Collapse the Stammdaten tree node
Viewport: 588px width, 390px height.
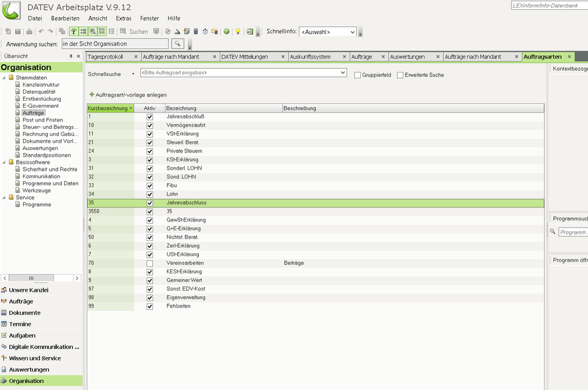4,78
